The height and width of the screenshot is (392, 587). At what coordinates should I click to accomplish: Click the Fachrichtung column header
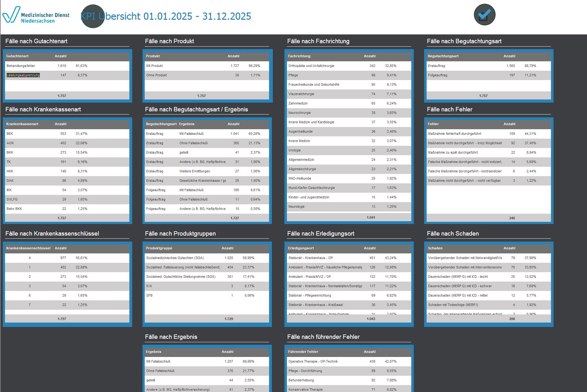pos(299,56)
